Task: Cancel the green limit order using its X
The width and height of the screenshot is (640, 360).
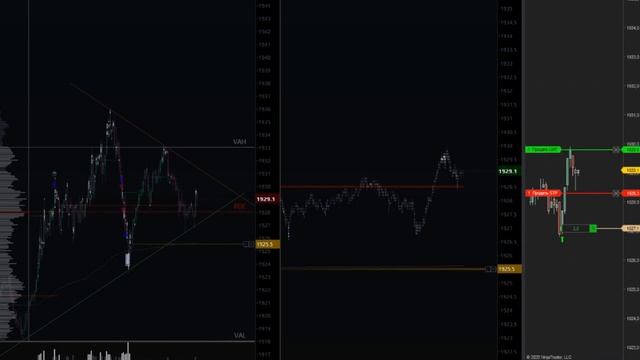Action: point(616,150)
